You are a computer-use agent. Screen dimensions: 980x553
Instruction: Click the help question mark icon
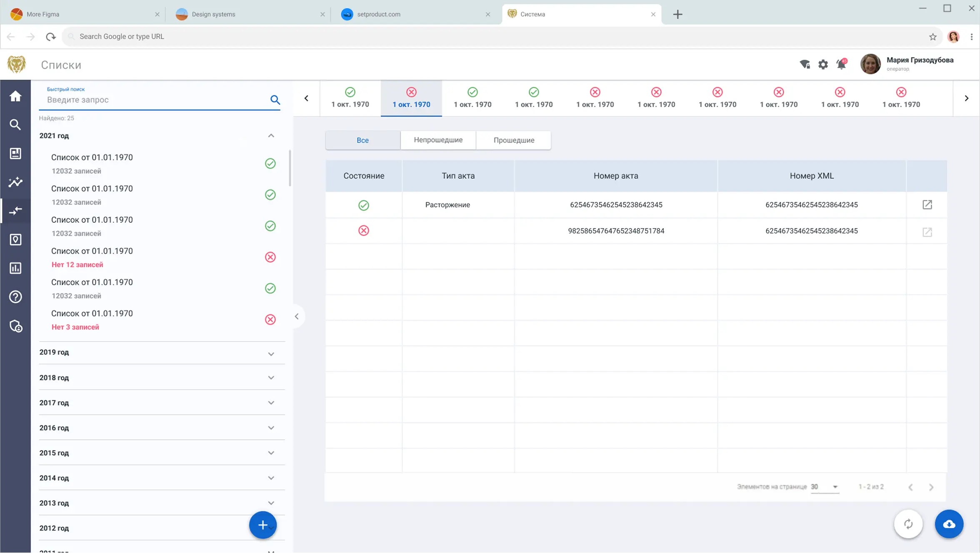[x=15, y=296]
